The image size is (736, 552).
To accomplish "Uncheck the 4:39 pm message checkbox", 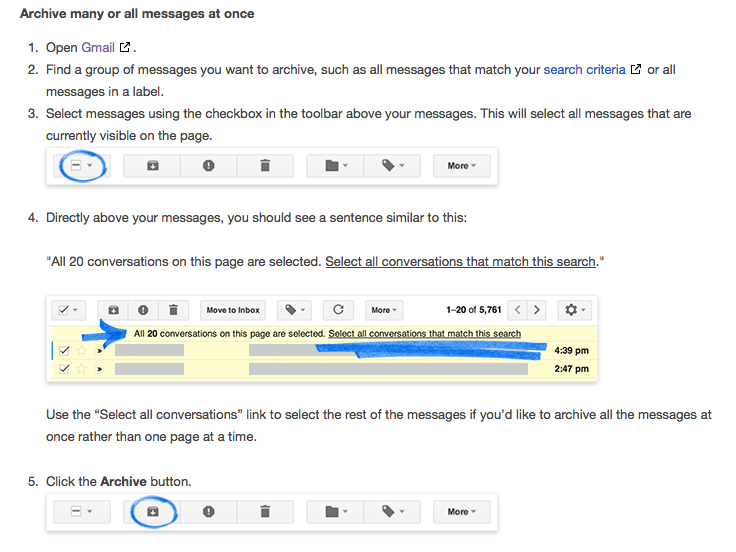I will (64, 351).
